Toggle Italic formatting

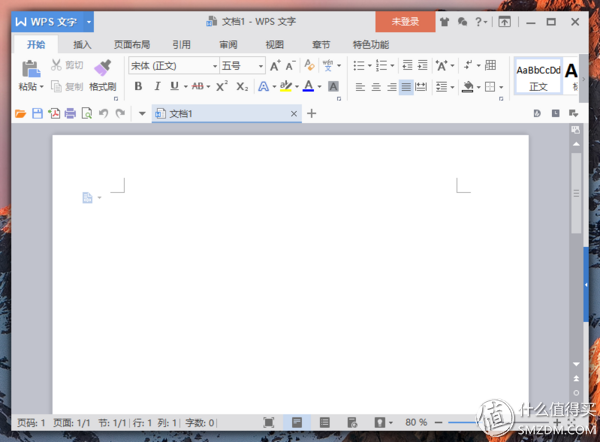click(157, 86)
